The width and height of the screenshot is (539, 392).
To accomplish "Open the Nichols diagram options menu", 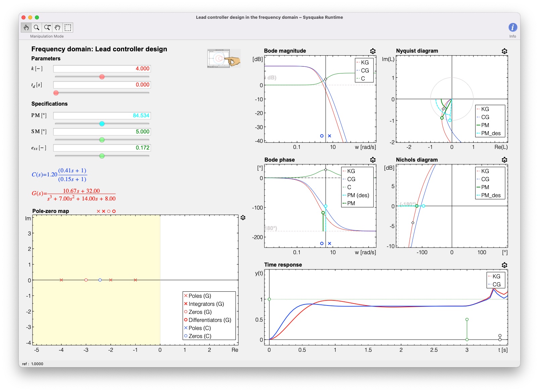I will click(x=504, y=160).
